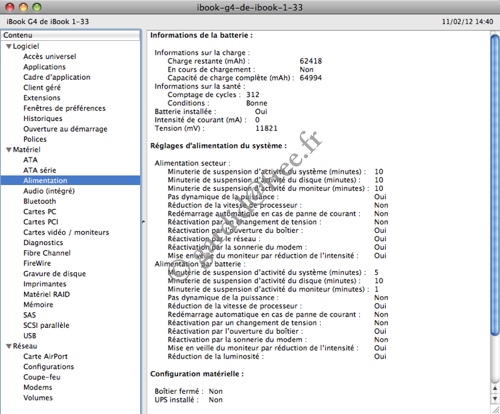Click the scrollbar down arrow
This screenshot has height=414, width=500.
pyautogui.click(x=495, y=398)
